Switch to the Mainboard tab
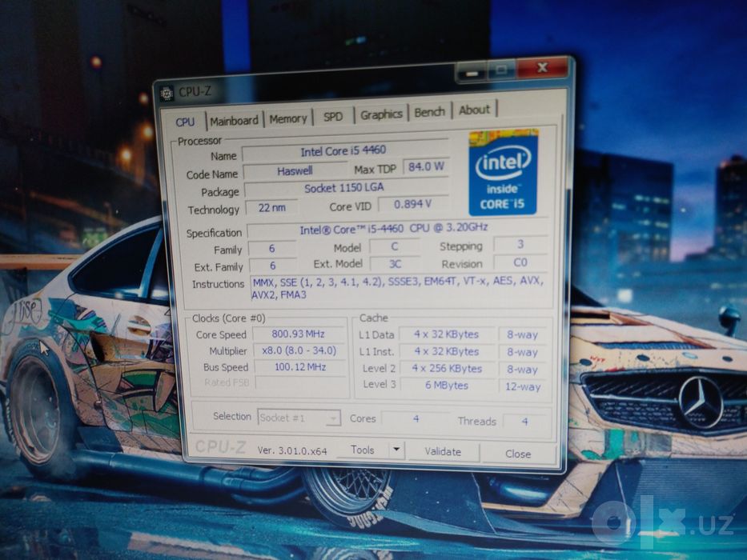 tap(234, 121)
